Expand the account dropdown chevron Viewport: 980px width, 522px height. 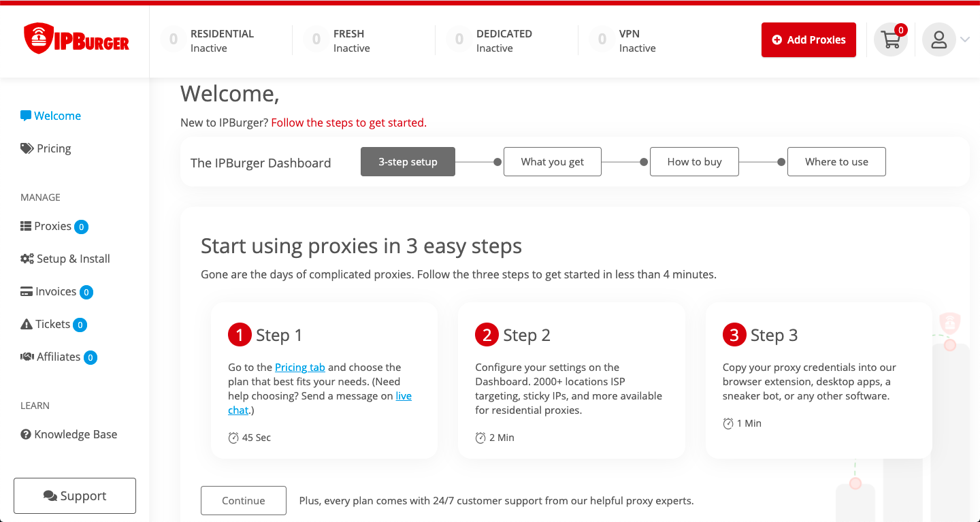point(965,40)
